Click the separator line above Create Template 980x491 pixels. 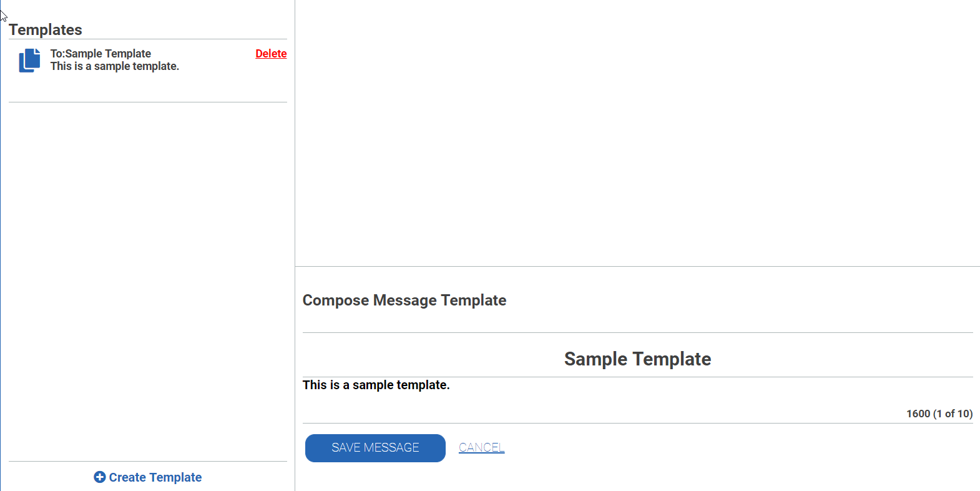147,462
